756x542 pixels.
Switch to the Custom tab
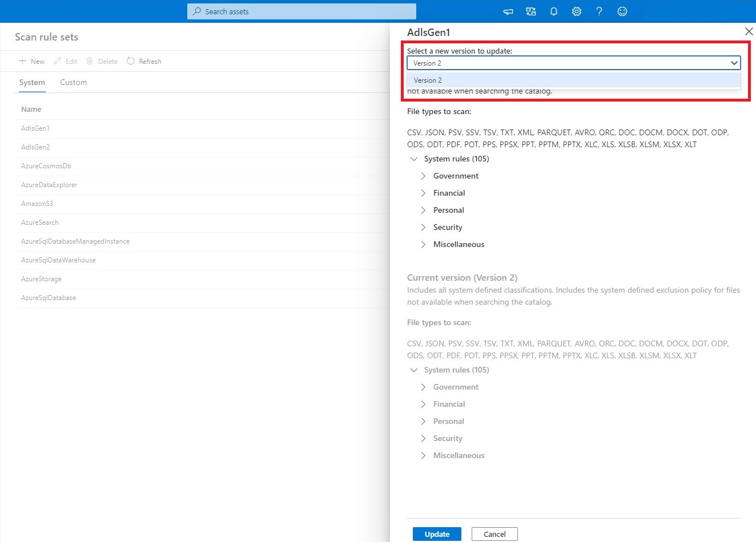pos(74,83)
